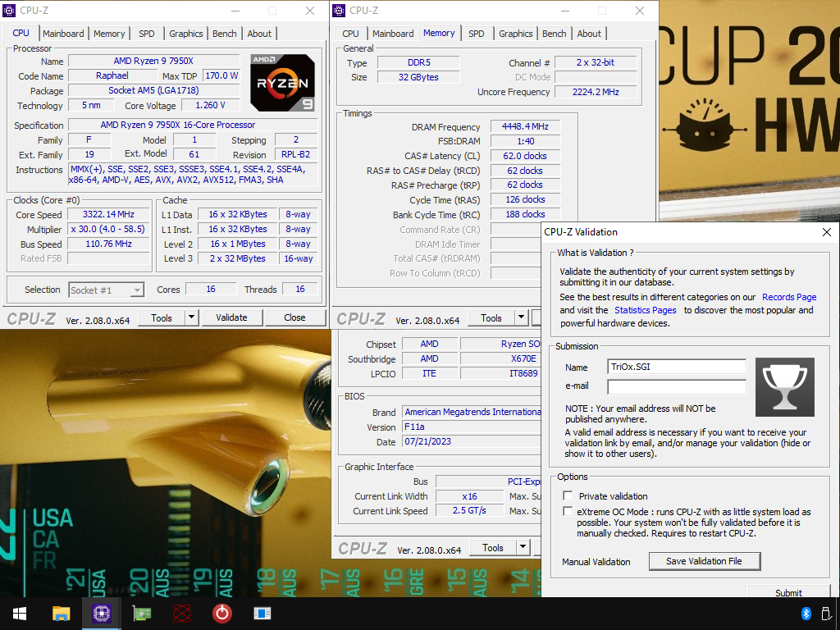Click the Validate button
The width and height of the screenshot is (840, 630).
coord(231,317)
